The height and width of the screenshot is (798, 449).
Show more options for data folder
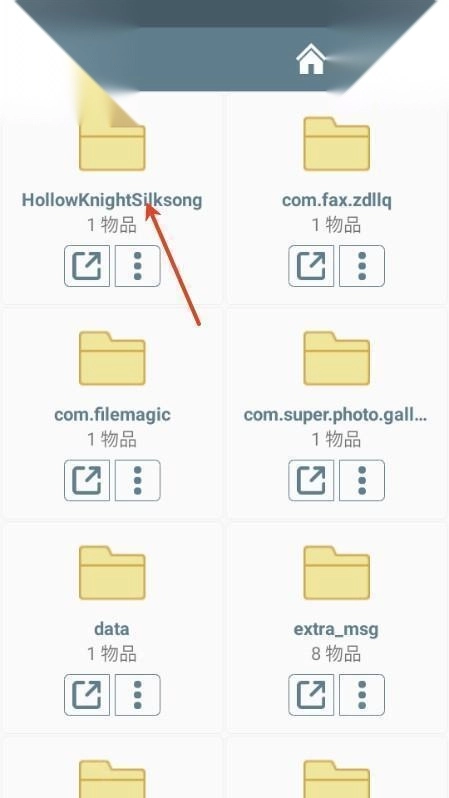137,695
